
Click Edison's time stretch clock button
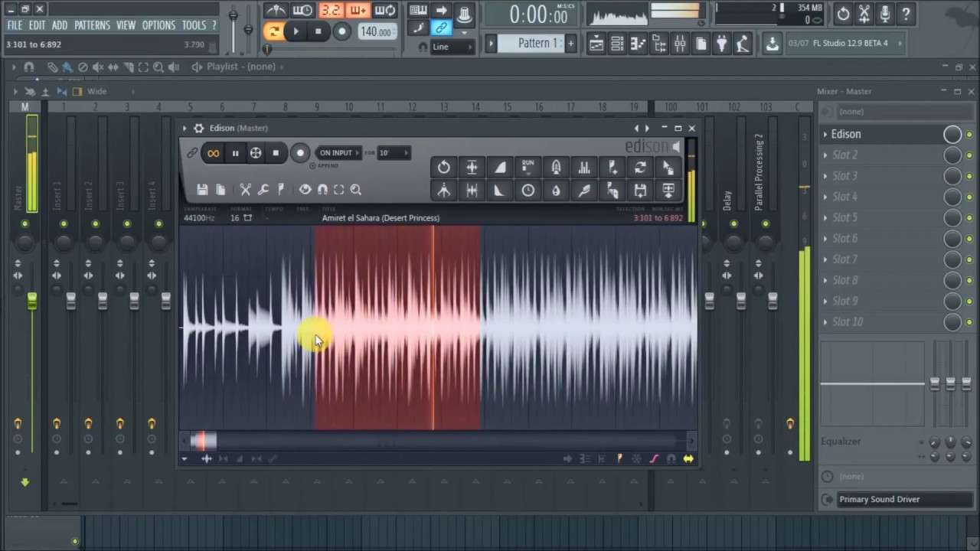click(528, 191)
